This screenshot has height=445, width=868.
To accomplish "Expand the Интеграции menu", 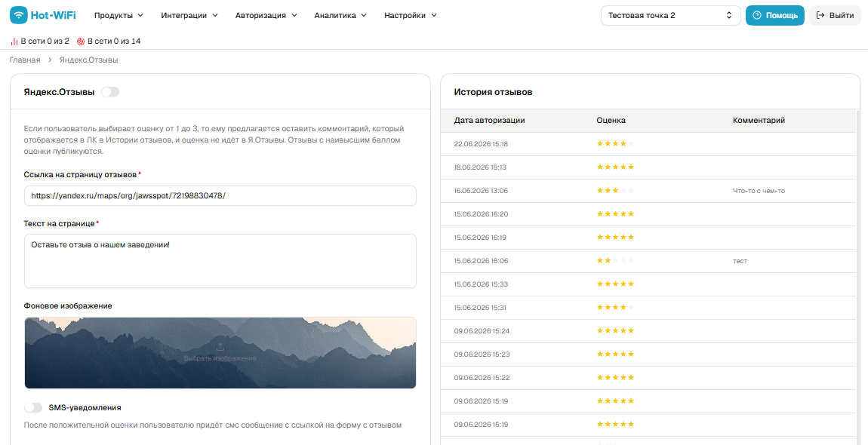I will point(189,16).
